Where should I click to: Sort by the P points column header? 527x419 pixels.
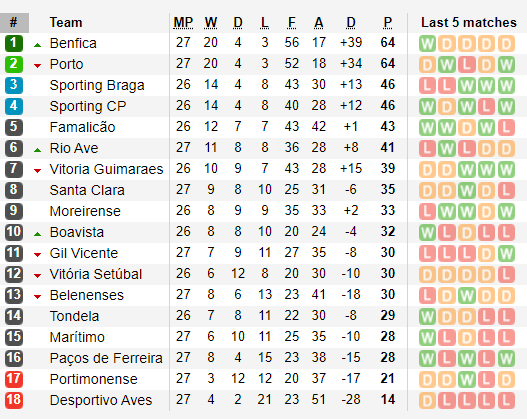click(388, 23)
